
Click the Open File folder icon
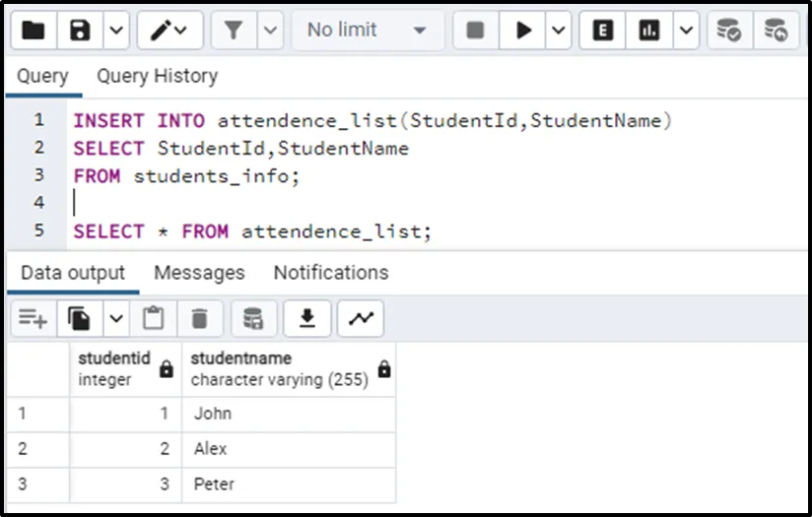tap(33, 31)
